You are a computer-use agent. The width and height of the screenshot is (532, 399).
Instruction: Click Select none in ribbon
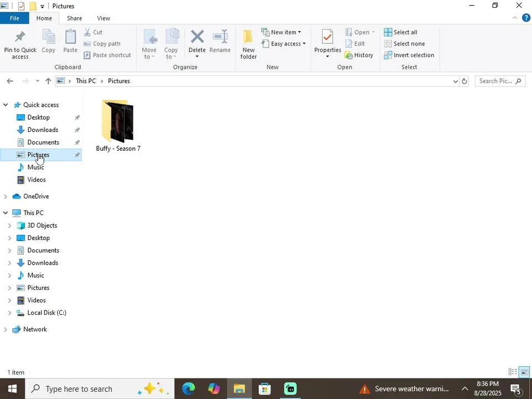click(x=405, y=44)
